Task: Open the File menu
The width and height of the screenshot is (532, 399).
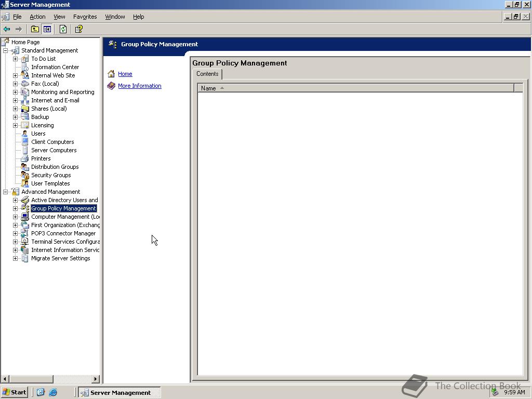Action: point(17,17)
